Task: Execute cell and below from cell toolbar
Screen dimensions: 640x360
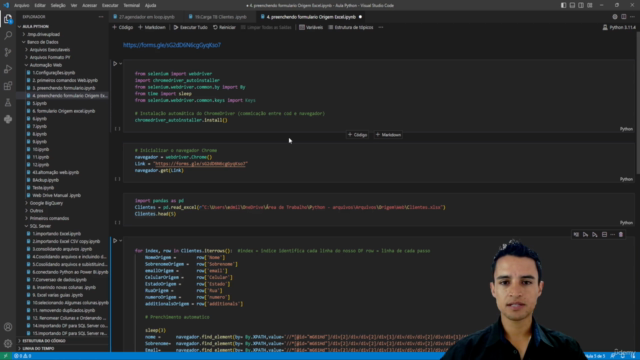Action: pos(595,235)
